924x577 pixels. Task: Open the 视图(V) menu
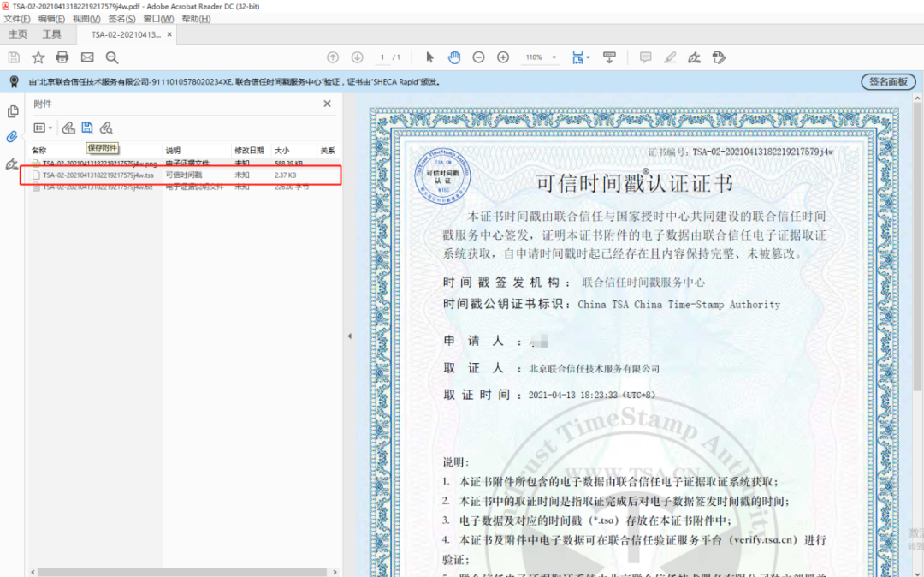point(86,19)
